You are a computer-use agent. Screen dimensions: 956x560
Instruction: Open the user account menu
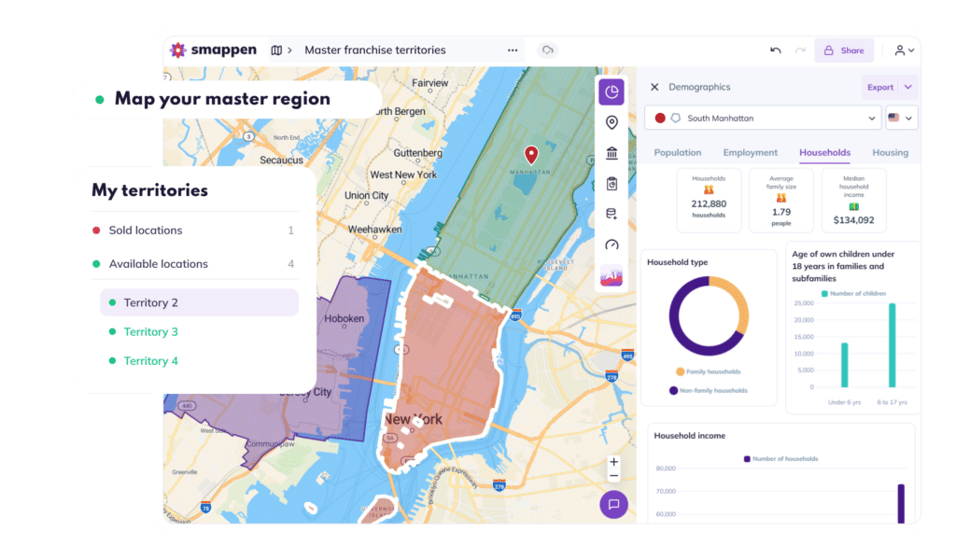pos(904,50)
